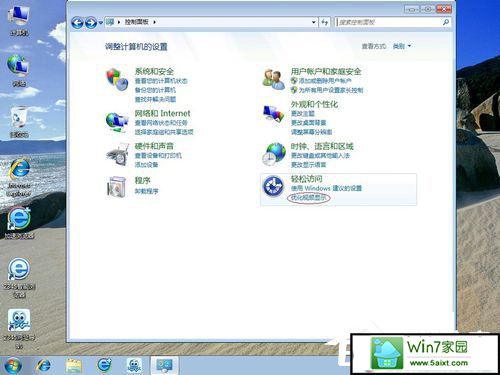The image size is (500, 375).
Task: Open the 程序 heading
Action: tap(143, 181)
